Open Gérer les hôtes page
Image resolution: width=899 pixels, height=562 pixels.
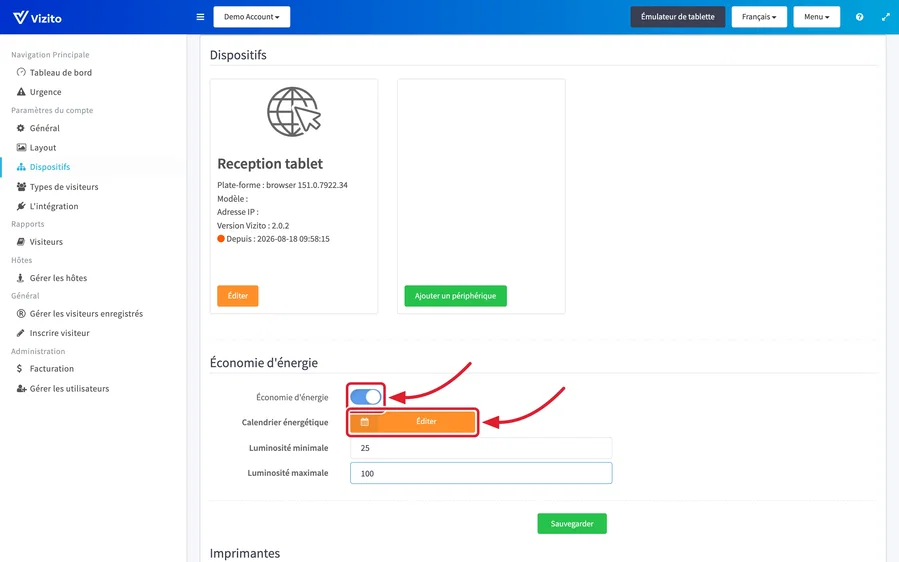(58, 278)
